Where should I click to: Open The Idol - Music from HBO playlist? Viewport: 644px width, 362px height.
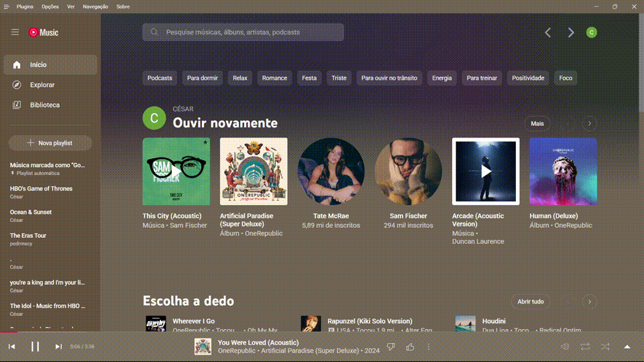[x=50, y=310]
